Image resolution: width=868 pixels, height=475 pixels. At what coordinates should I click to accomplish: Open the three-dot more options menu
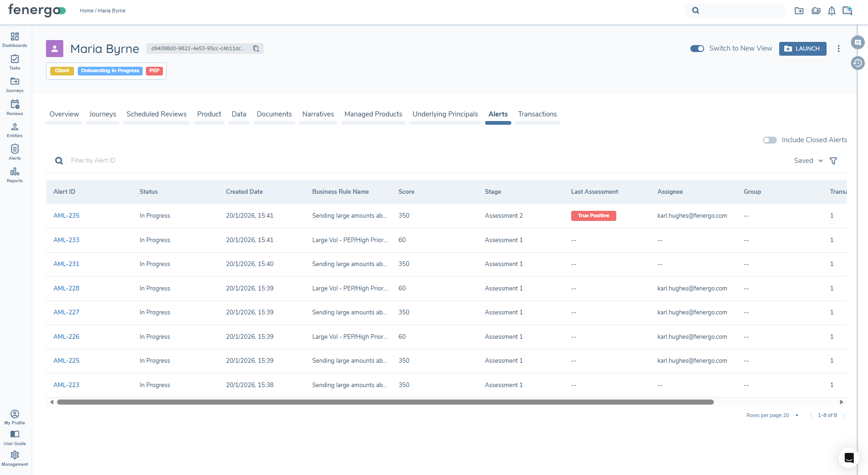click(x=838, y=48)
